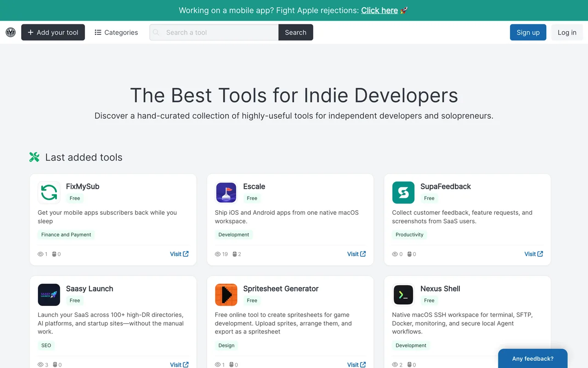Click the FixMySub description text
This screenshot has height=368, width=588.
coord(107,217)
